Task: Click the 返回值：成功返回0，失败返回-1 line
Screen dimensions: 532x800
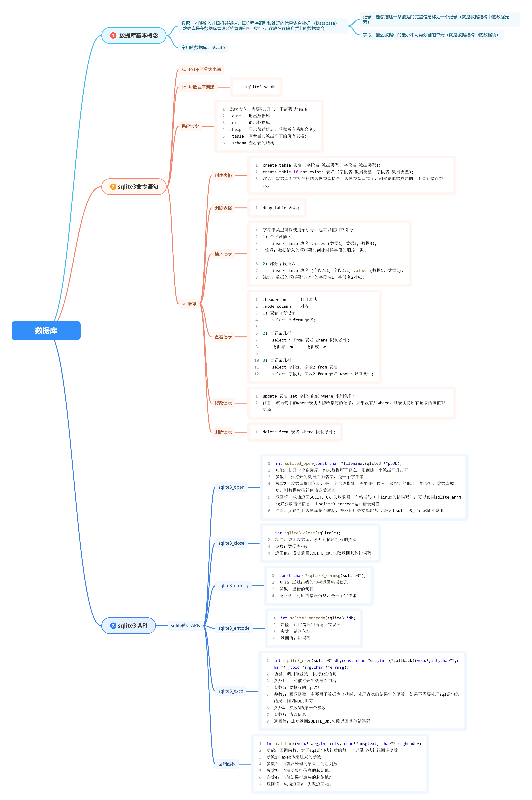Action: click(299, 784)
